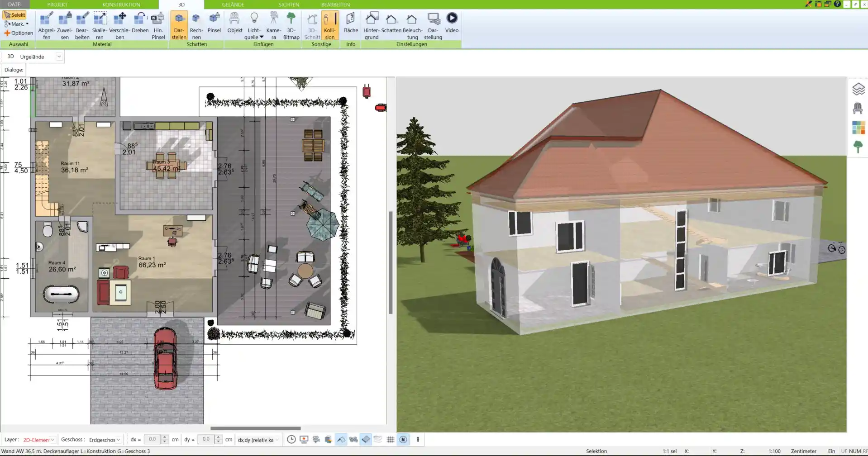Click the monitor presentation icon in bottom toolbar
Screen dimensions: 868x456
point(304,439)
